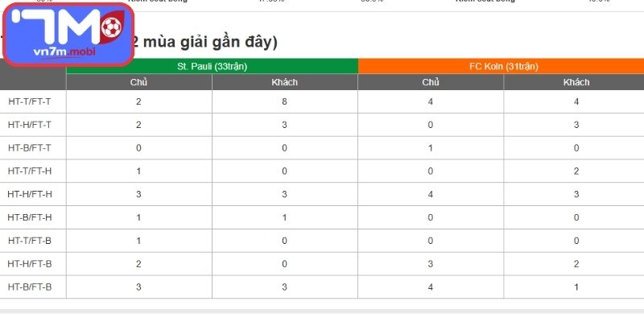Select the HT-T/FT-T row label
Screen dimensions: 644x322
pyautogui.click(x=30, y=101)
